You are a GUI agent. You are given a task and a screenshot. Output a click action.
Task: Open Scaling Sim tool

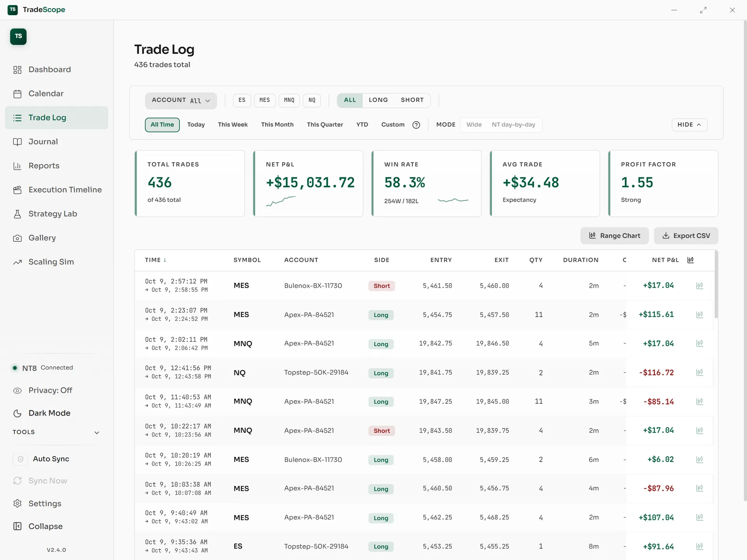pyautogui.click(x=56, y=262)
